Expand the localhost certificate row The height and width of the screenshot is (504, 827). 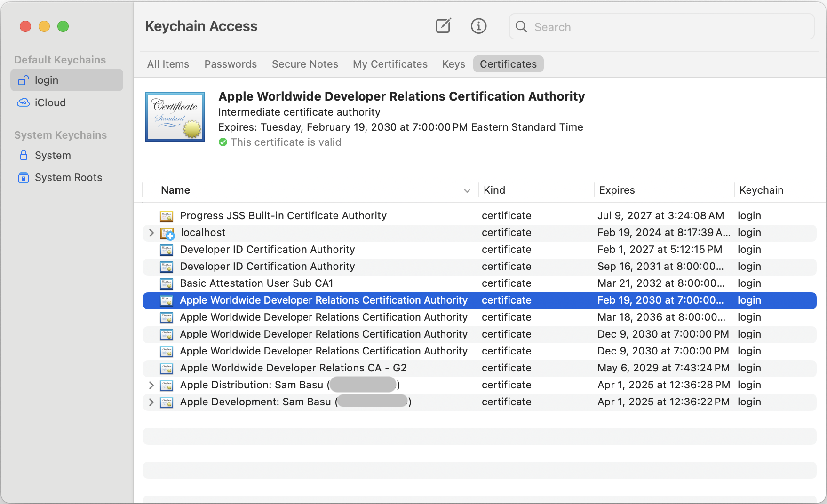click(x=151, y=233)
